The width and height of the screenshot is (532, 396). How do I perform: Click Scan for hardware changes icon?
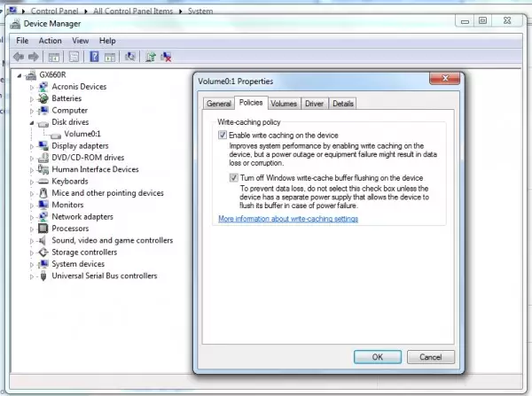[x=129, y=57]
